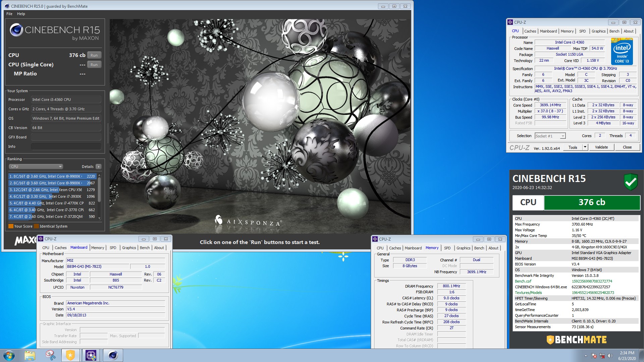Click the DRAM Frequency value 800.1 MHz
This screenshot has height=362, width=644.
pyautogui.click(x=451, y=286)
